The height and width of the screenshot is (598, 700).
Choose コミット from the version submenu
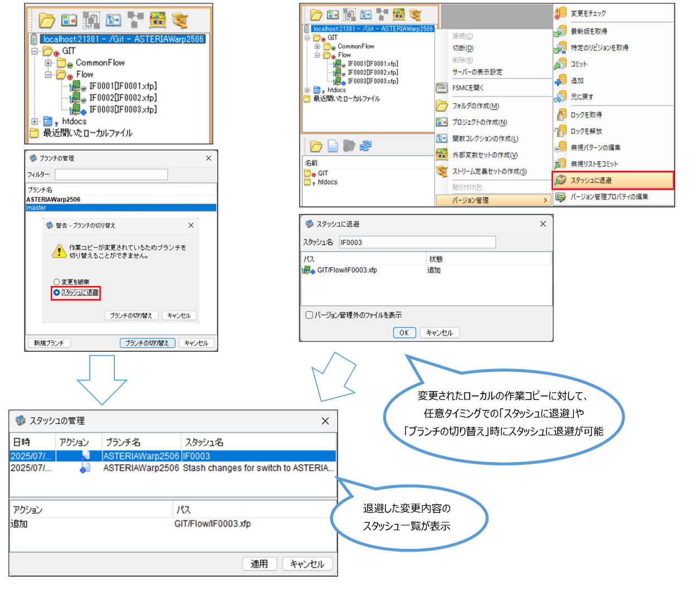click(579, 64)
